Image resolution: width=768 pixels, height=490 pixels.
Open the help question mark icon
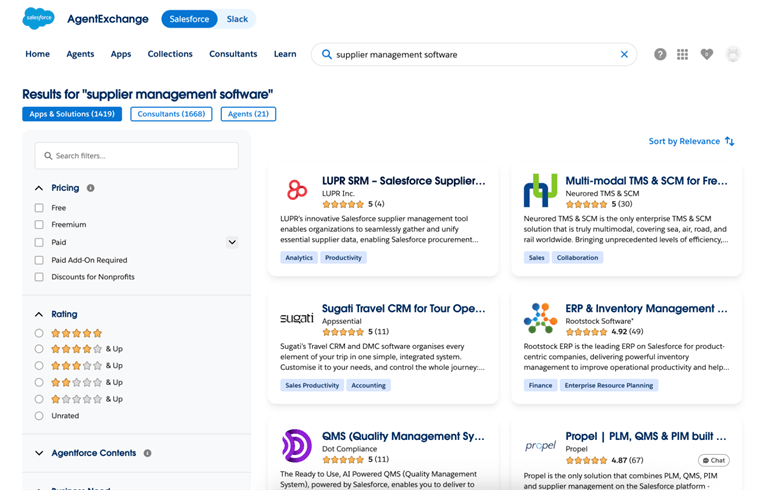pos(660,54)
